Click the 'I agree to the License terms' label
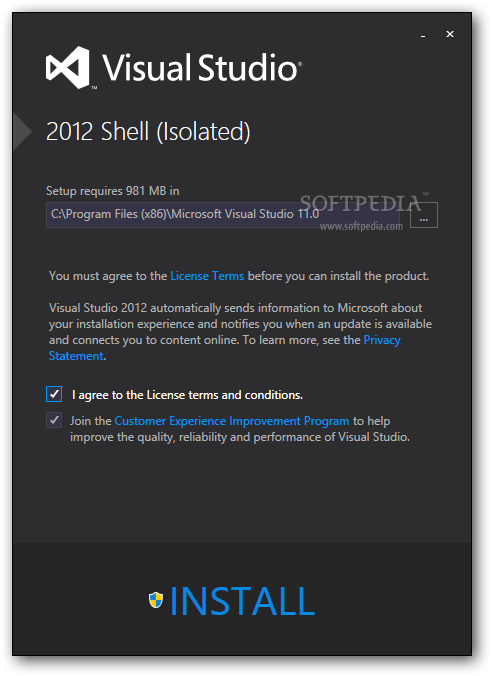 [188, 395]
